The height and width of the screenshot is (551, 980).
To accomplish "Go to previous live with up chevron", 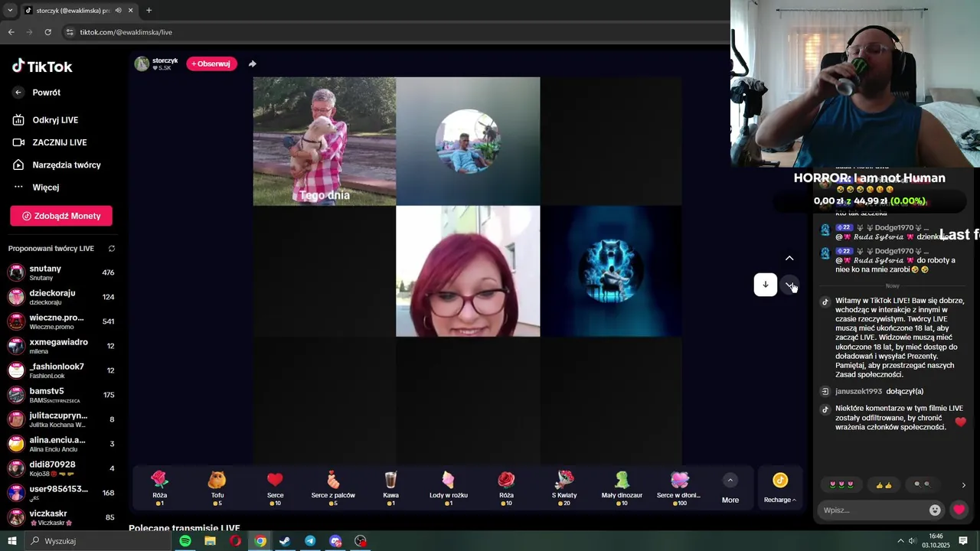I will click(x=789, y=258).
